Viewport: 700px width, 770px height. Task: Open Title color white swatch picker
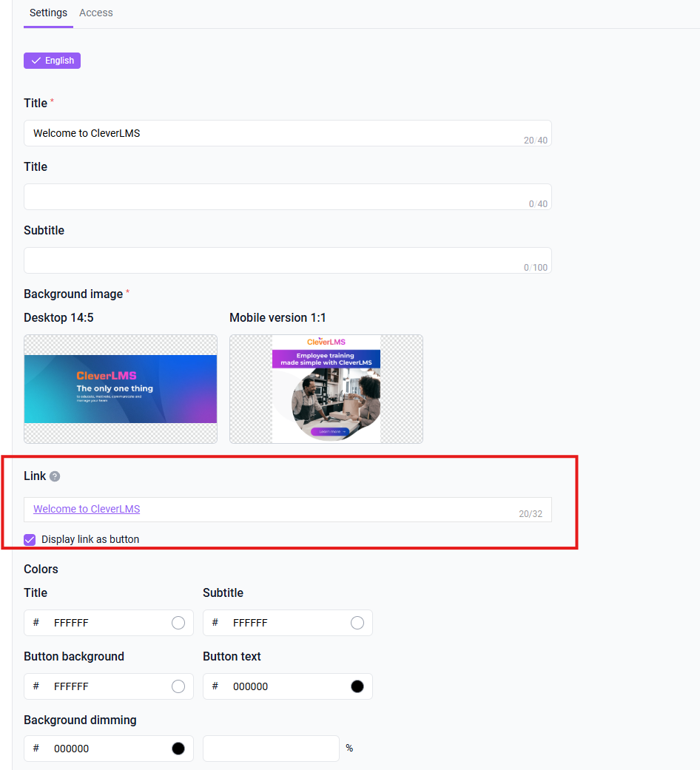point(178,623)
